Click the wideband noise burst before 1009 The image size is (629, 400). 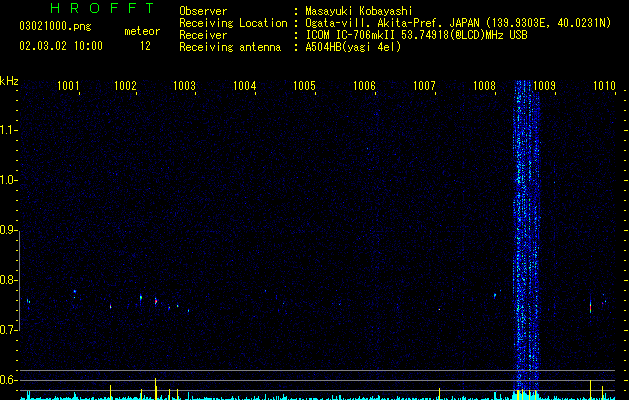tap(526, 233)
